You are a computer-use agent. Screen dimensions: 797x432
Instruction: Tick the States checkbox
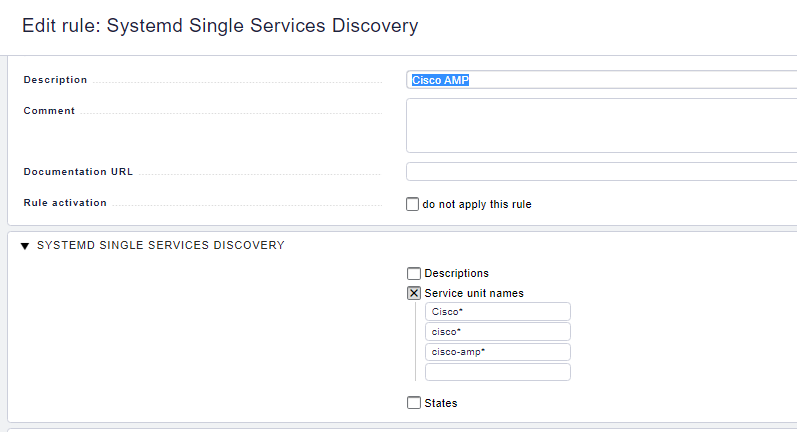414,403
